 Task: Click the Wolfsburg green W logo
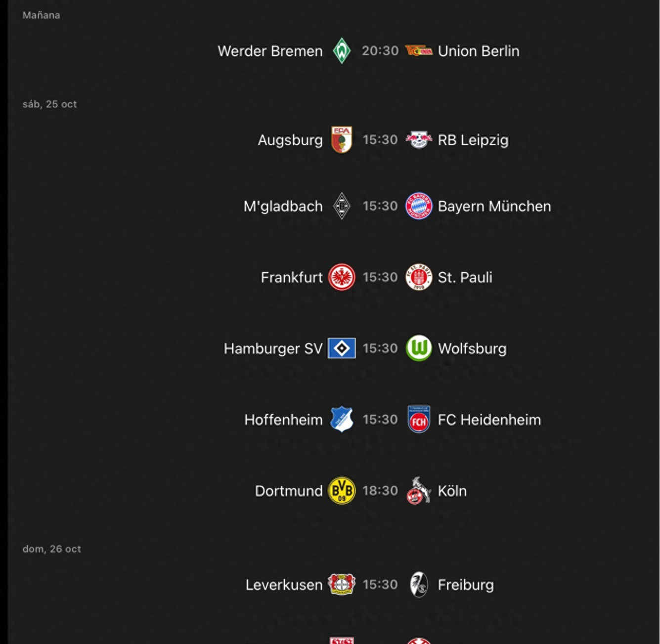pos(419,348)
